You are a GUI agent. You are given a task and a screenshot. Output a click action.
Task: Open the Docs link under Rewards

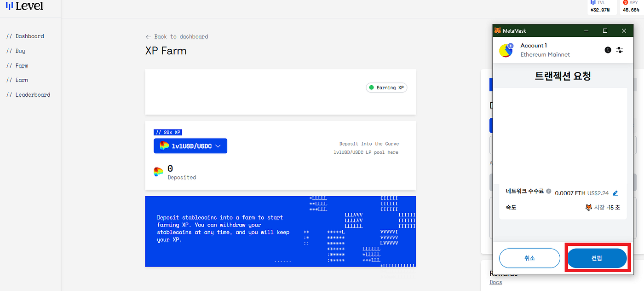coord(496,282)
